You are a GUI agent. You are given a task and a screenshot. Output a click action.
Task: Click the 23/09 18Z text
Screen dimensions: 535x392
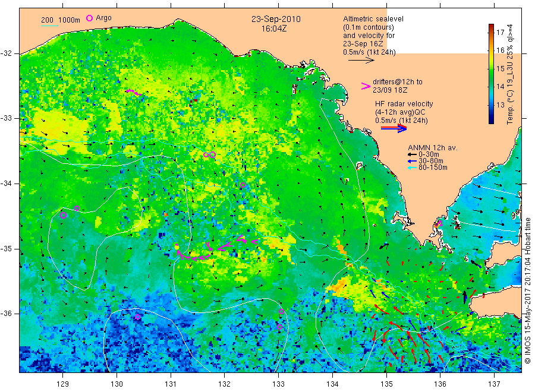(x=390, y=90)
